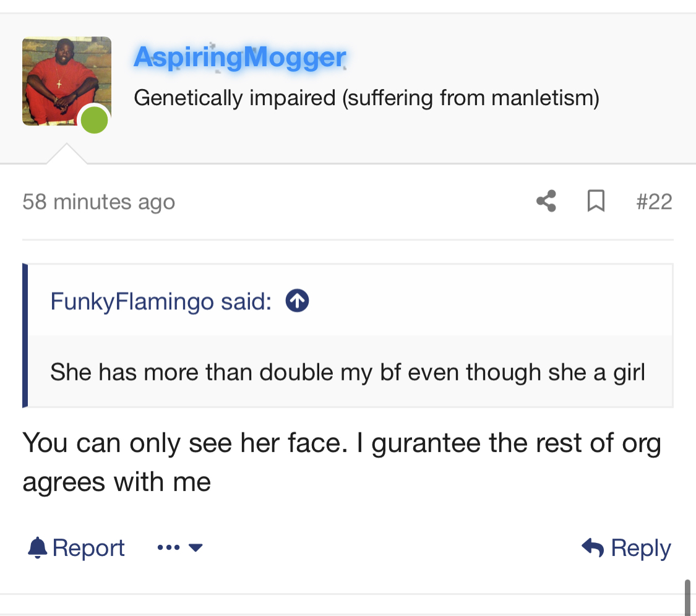Open the permalink for post #22
Viewport: 696px width, 616px height.
coord(654,202)
